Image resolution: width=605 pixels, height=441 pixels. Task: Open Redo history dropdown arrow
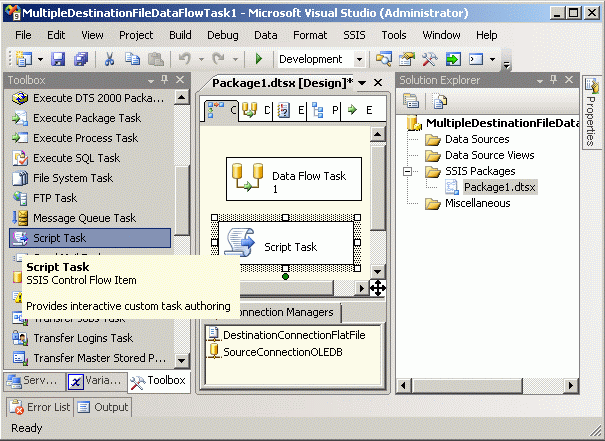[235, 59]
